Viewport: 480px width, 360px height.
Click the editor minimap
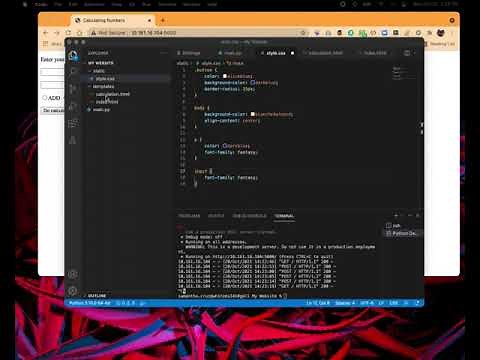coord(404,73)
